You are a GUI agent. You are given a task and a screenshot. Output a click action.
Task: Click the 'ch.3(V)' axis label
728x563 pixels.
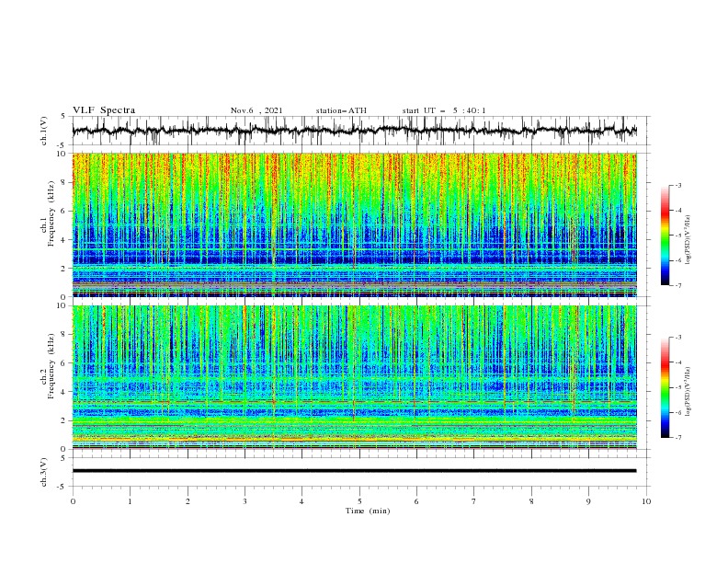44,472
